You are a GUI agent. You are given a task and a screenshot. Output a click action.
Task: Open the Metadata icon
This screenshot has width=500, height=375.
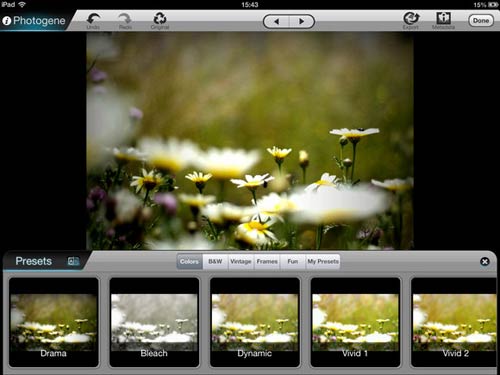coord(443,18)
